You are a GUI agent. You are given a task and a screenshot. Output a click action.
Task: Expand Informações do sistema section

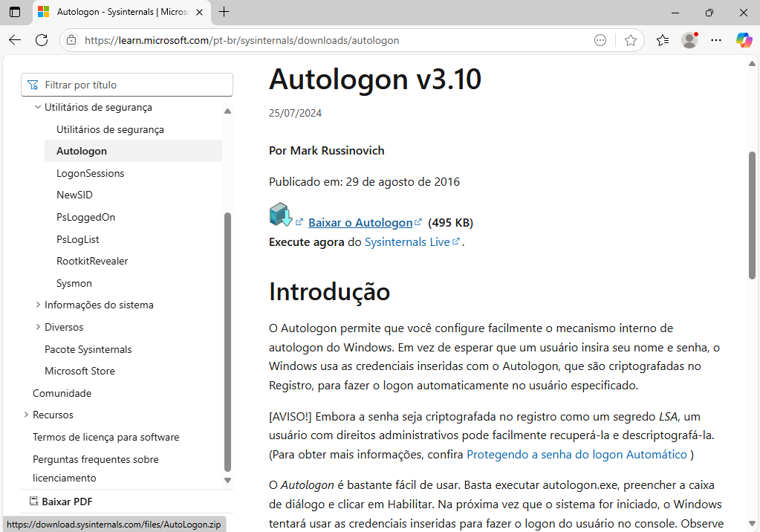38,305
